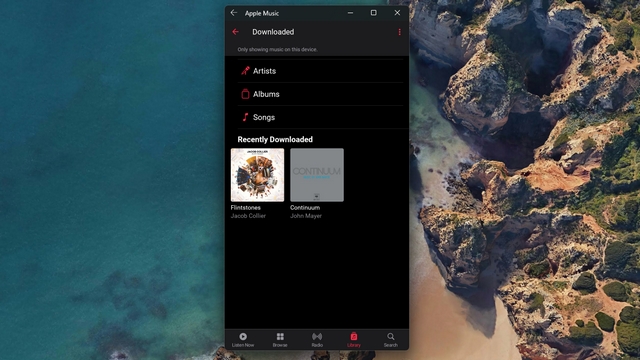This screenshot has height=360, width=640.
Task: Switch to the Radio tab
Action: click(x=317, y=340)
